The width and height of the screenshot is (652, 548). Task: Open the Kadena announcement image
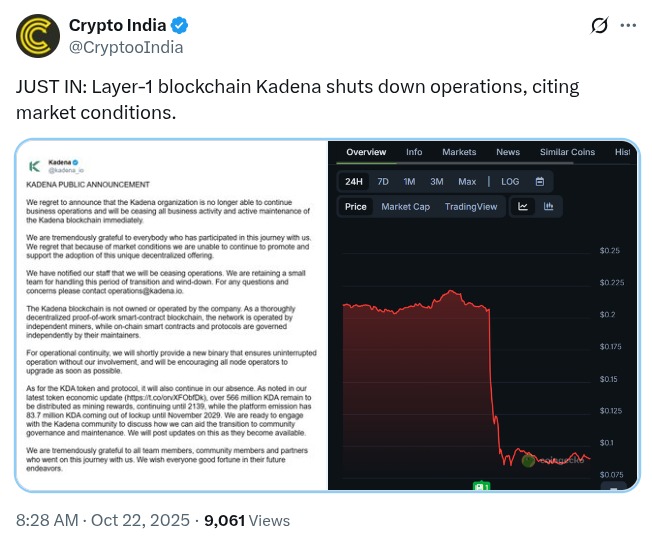171,315
